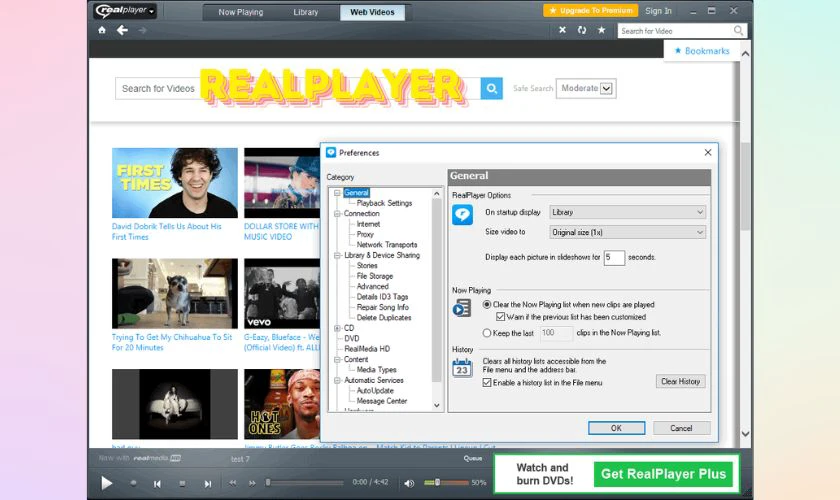Open the Hot Ones video thumbnail
The height and width of the screenshot is (500, 840).
(x=282, y=404)
